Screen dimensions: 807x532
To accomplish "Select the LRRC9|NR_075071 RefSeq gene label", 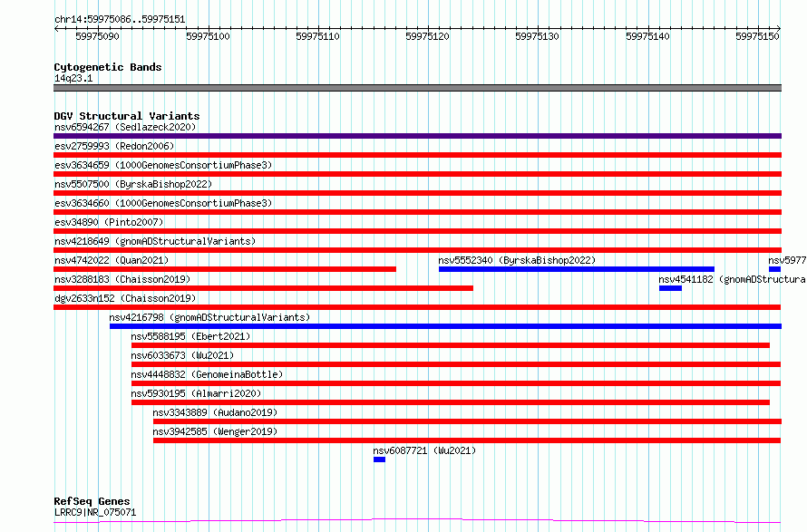I will (95, 512).
